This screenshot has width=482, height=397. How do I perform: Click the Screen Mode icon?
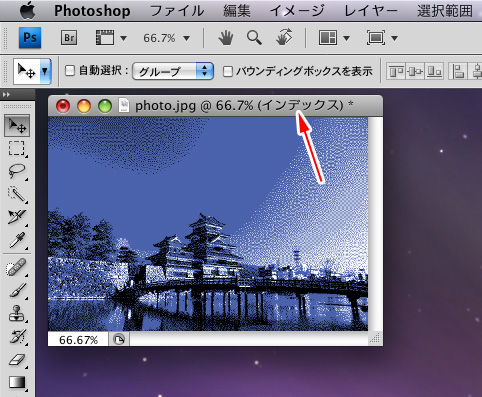pyautogui.click(x=376, y=38)
